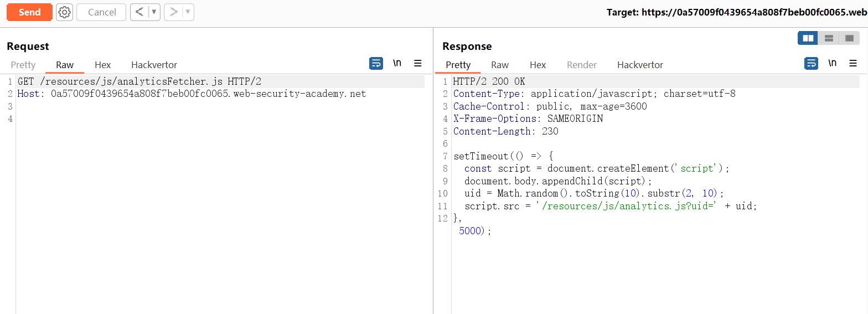Open the request settings gear icon
Image resolution: width=868 pixels, height=314 pixels.
point(65,12)
